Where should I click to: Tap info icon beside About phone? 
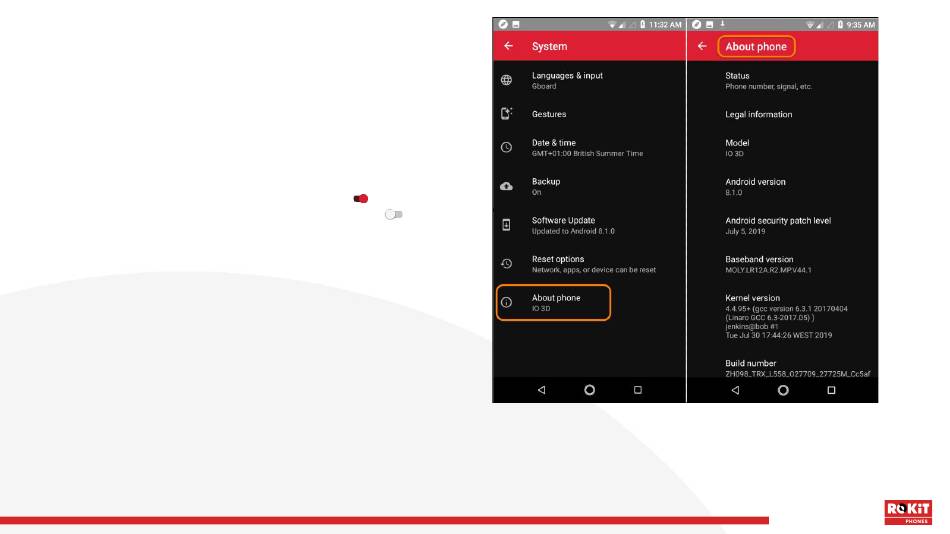click(507, 302)
